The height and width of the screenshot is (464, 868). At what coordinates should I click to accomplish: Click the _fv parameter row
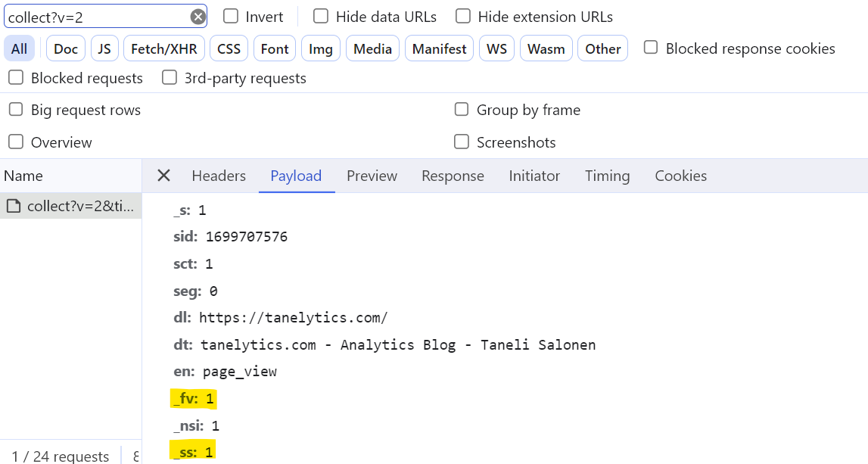[193, 399]
